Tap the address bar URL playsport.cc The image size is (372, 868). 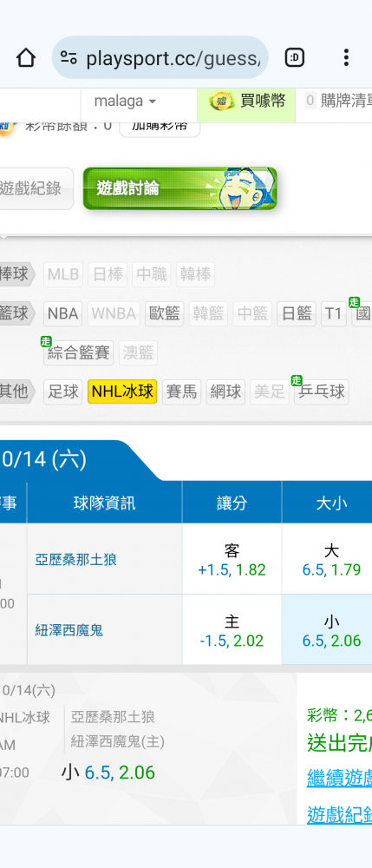tap(173, 57)
